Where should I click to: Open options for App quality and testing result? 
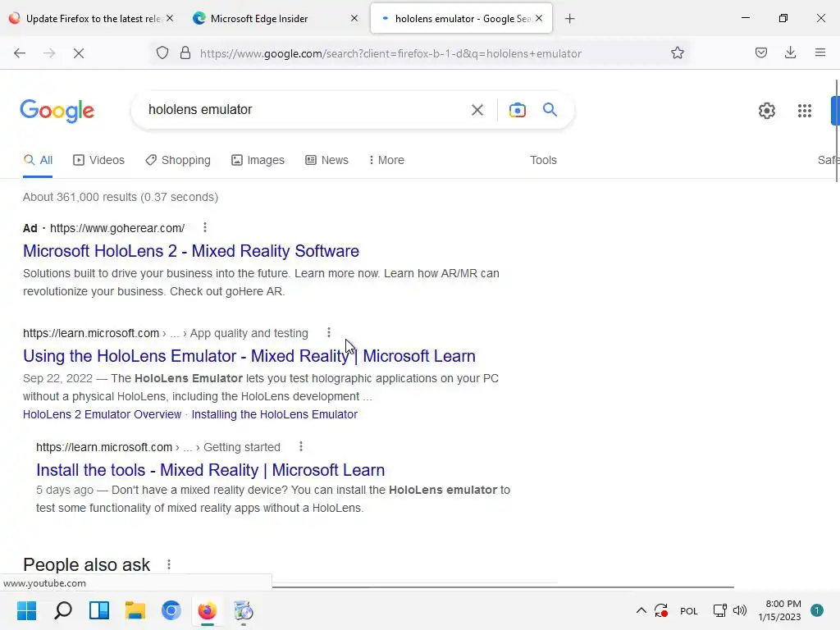[x=328, y=333]
